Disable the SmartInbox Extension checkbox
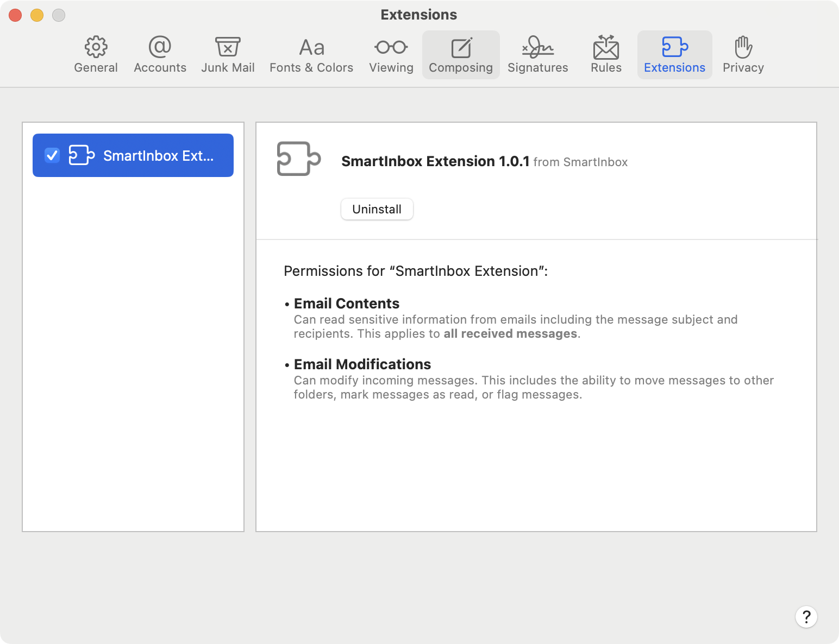 [x=52, y=155]
